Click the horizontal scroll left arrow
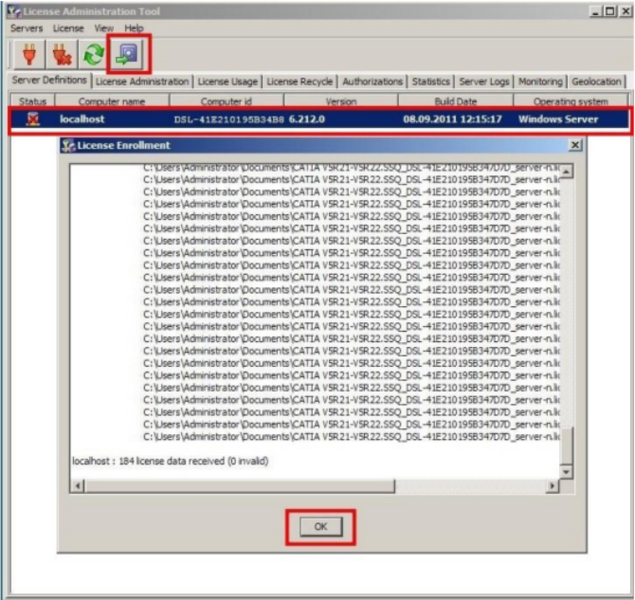 point(78,485)
